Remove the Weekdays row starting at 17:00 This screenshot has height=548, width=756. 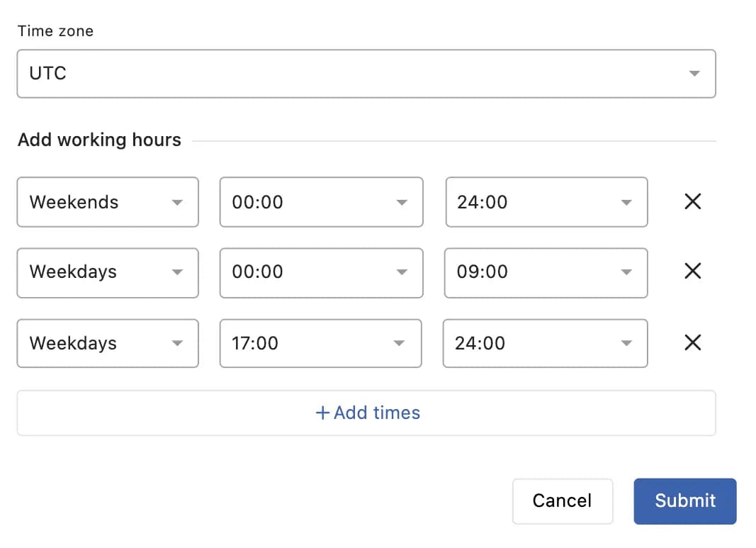pos(692,343)
